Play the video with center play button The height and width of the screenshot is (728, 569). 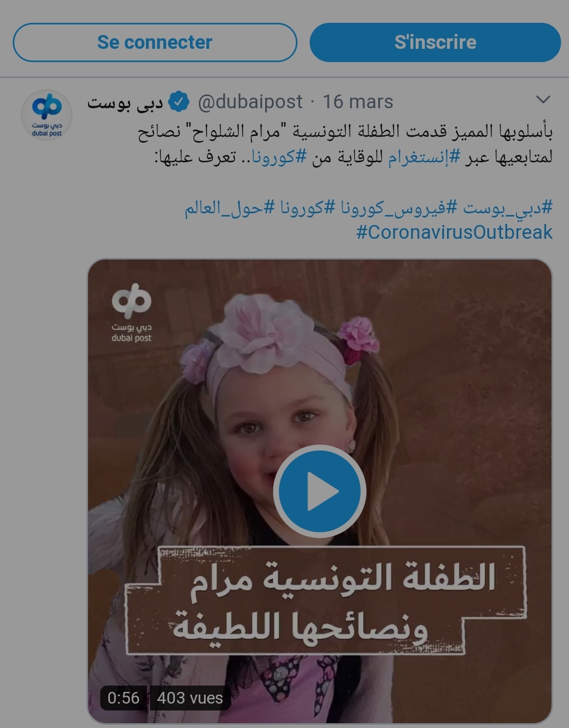tap(320, 491)
